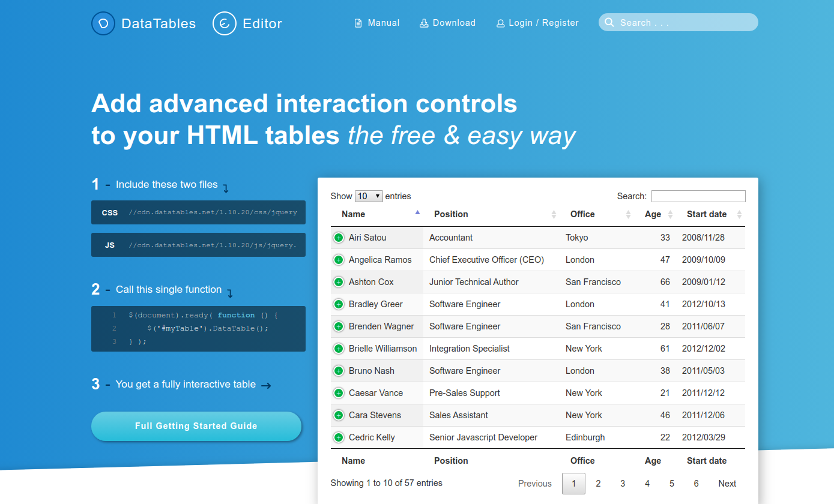Click the Manual document icon
Screen dimensions: 834x504
click(x=358, y=23)
